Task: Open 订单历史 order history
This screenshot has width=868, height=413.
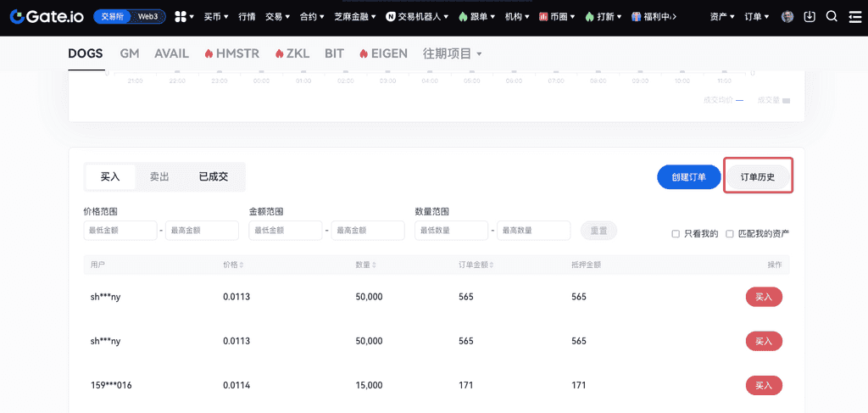Action: [x=758, y=176]
